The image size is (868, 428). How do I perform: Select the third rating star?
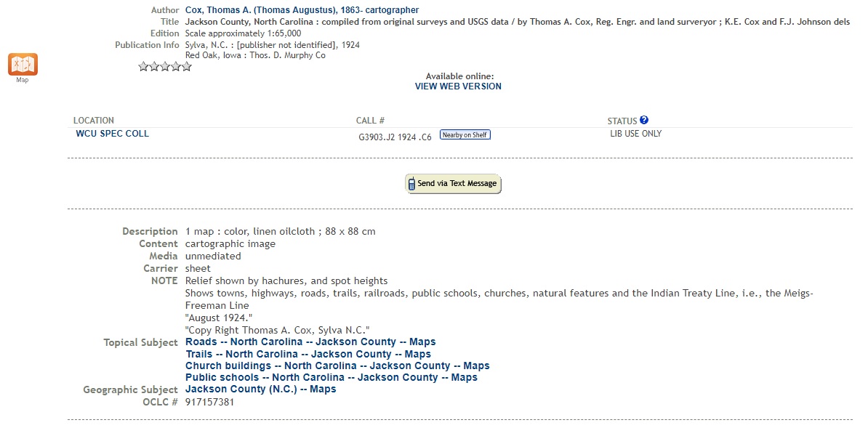click(x=165, y=67)
